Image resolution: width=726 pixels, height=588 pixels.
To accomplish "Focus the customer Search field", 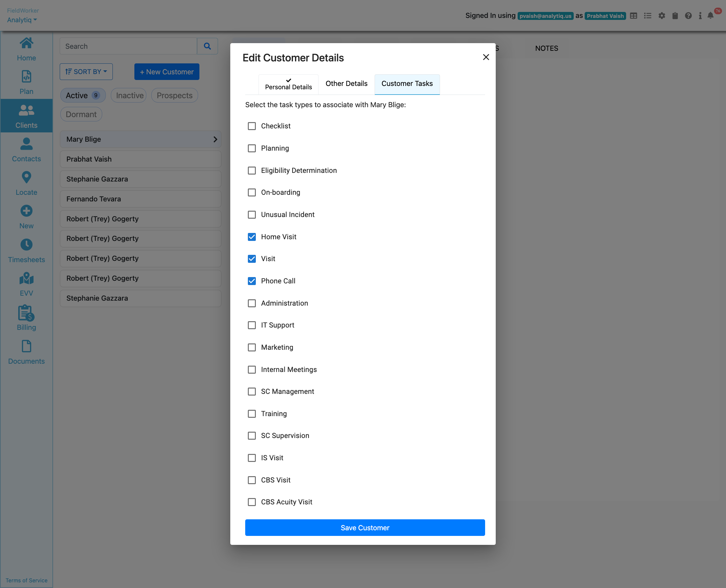I will (128, 46).
